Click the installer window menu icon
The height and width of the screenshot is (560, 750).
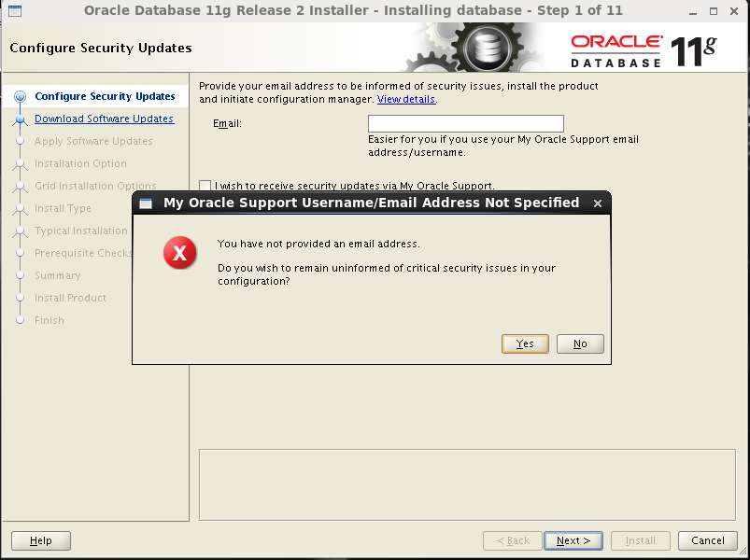(x=15, y=10)
